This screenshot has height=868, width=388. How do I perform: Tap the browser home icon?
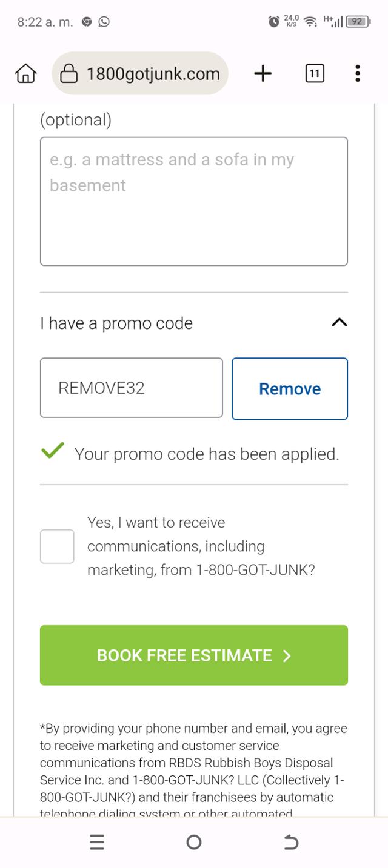tap(25, 74)
